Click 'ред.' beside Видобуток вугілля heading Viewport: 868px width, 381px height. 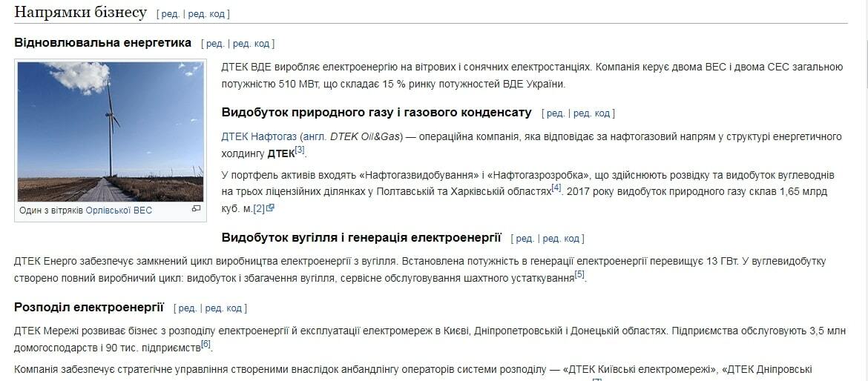point(525,239)
